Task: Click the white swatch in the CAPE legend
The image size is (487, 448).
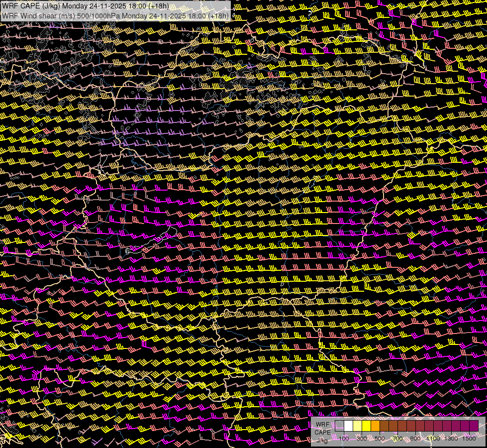Action: [349, 426]
